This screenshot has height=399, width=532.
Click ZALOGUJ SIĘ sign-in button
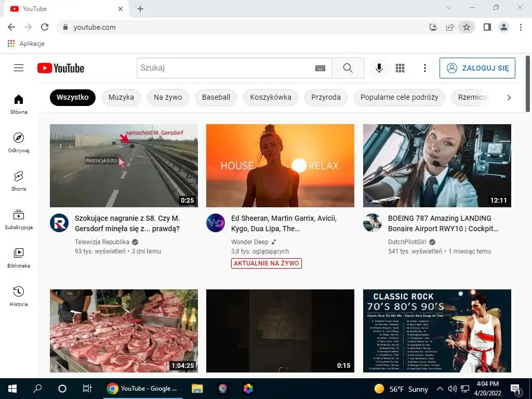point(477,68)
